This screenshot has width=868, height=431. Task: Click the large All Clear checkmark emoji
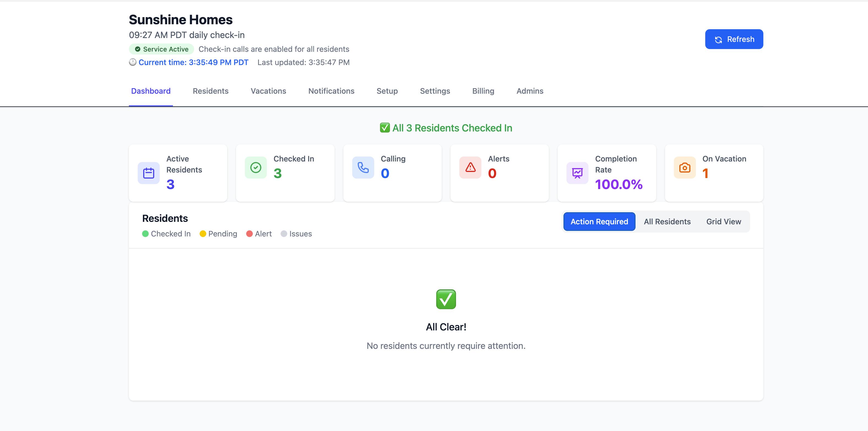click(x=446, y=299)
